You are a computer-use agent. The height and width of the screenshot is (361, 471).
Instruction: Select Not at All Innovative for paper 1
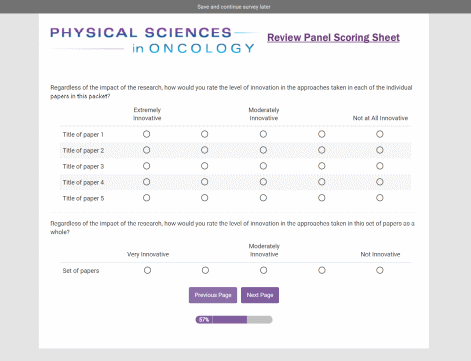pos(380,134)
